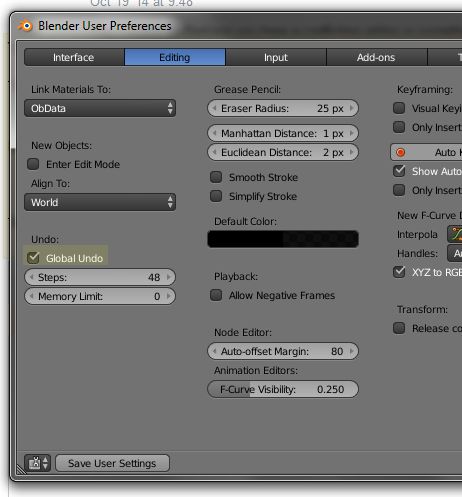This screenshot has width=462, height=497.
Task: Toggle Only Insert checkbox below Visual Keying
Action: pyautogui.click(x=399, y=127)
